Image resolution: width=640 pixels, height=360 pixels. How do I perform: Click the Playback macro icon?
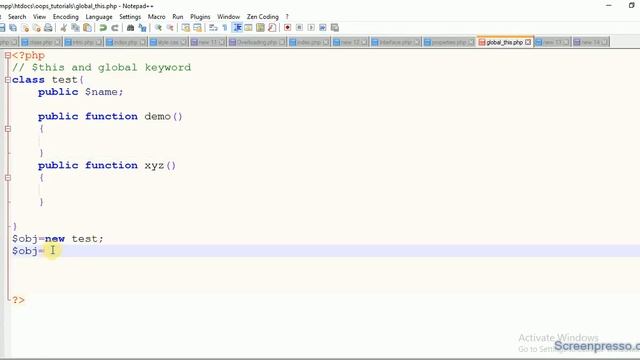[311, 28]
